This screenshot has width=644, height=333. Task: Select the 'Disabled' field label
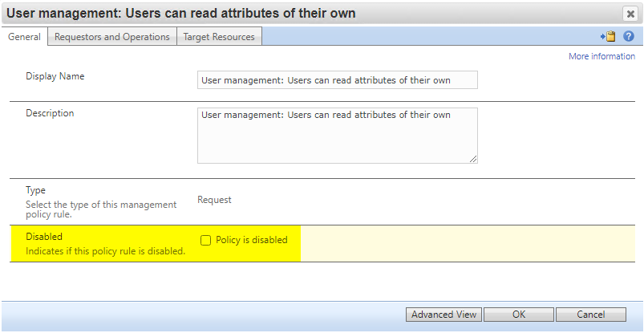point(44,237)
